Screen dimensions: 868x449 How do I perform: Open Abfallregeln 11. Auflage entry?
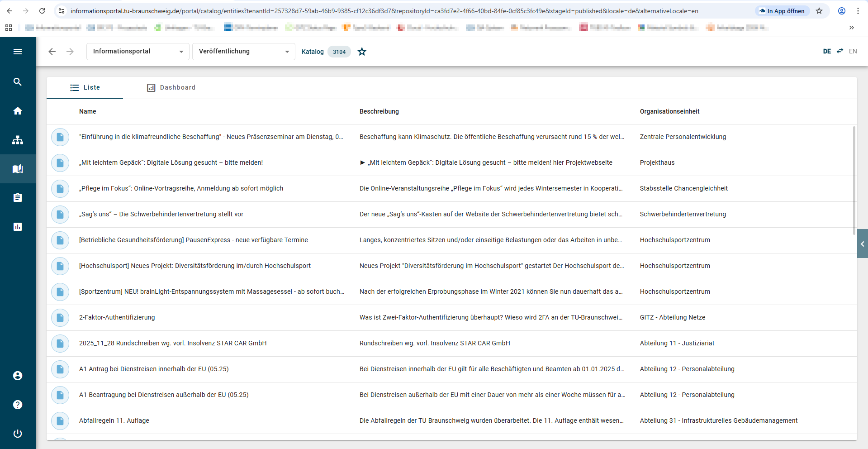point(114,421)
